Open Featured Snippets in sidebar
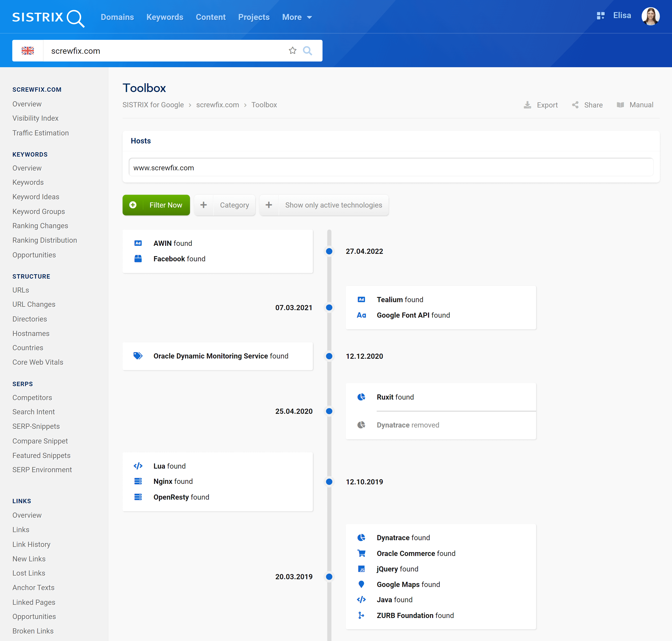Screen dimensions: 672x641 click(x=41, y=455)
